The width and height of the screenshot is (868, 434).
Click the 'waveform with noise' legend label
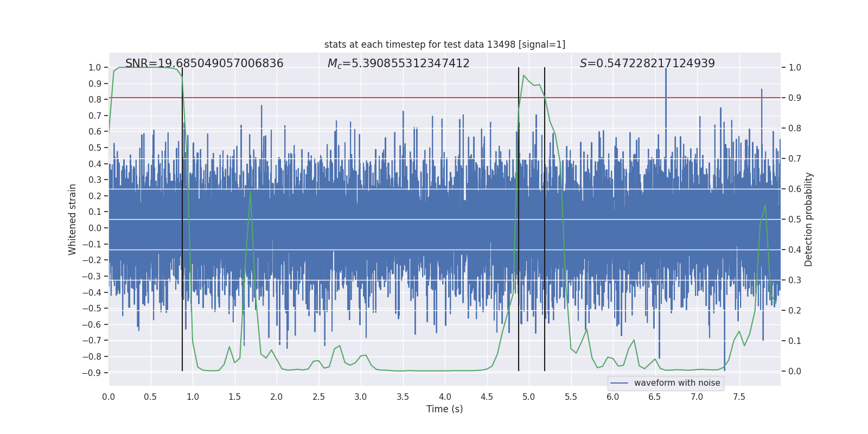[x=676, y=383]
